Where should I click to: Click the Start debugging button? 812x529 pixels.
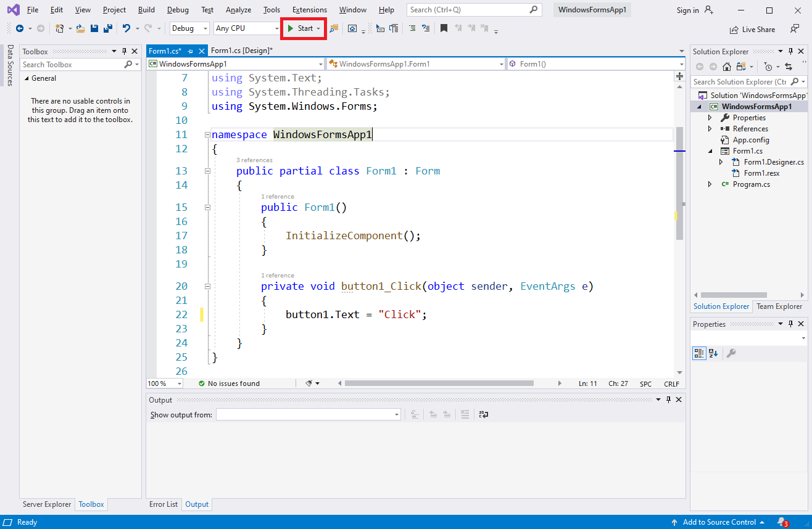300,28
